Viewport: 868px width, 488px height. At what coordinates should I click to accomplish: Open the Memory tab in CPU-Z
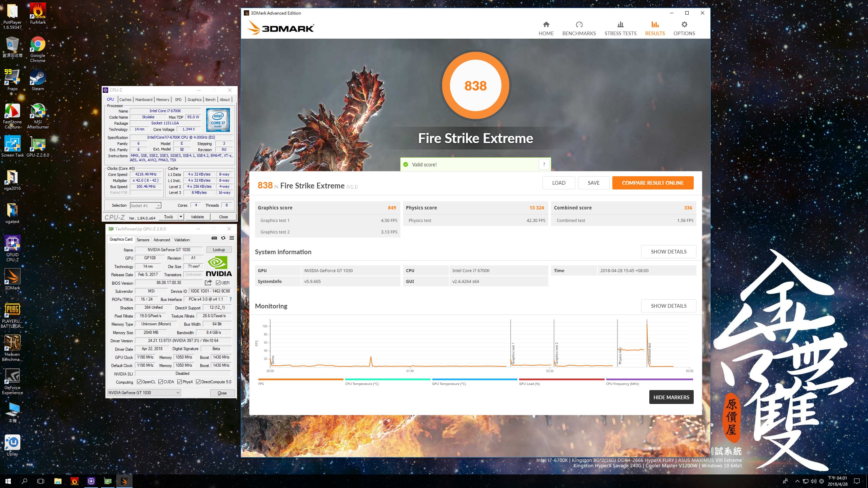pyautogui.click(x=163, y=100)
